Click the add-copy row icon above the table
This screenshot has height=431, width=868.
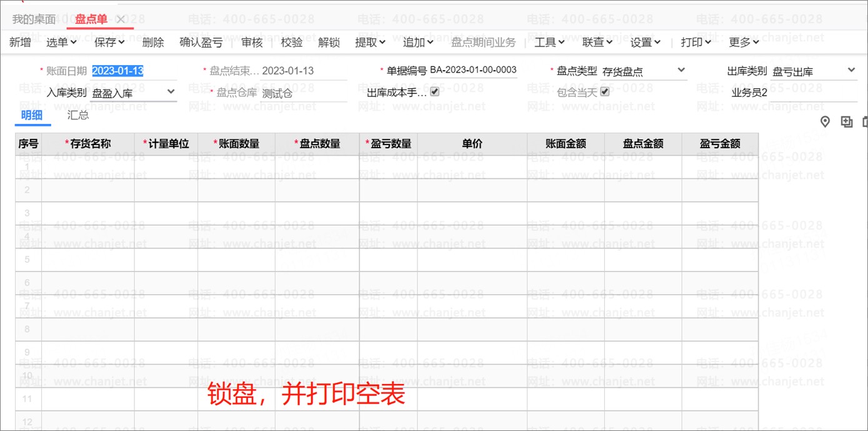click(847, 122)
